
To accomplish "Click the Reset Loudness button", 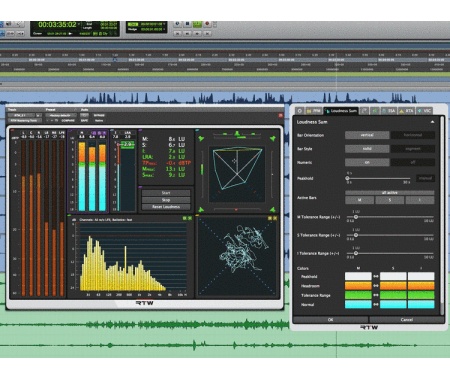I will (x=166, y=207).
